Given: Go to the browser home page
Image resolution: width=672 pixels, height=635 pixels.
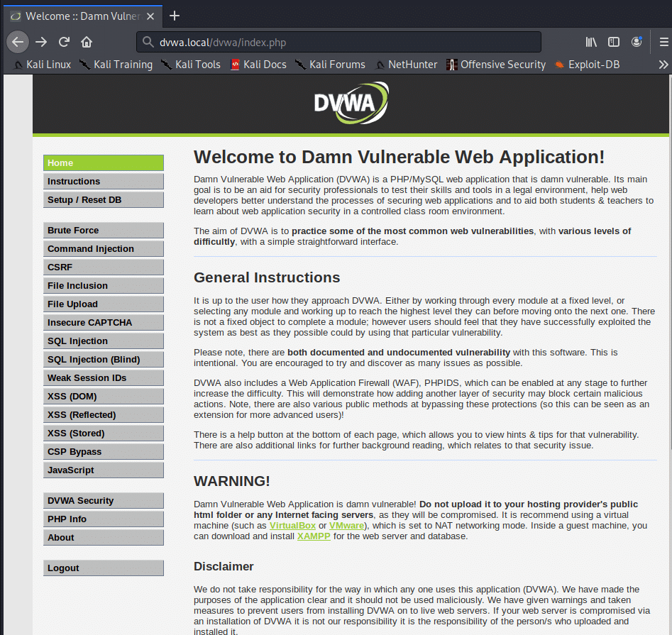Looking at the screenshot, I should pos(87,42).
